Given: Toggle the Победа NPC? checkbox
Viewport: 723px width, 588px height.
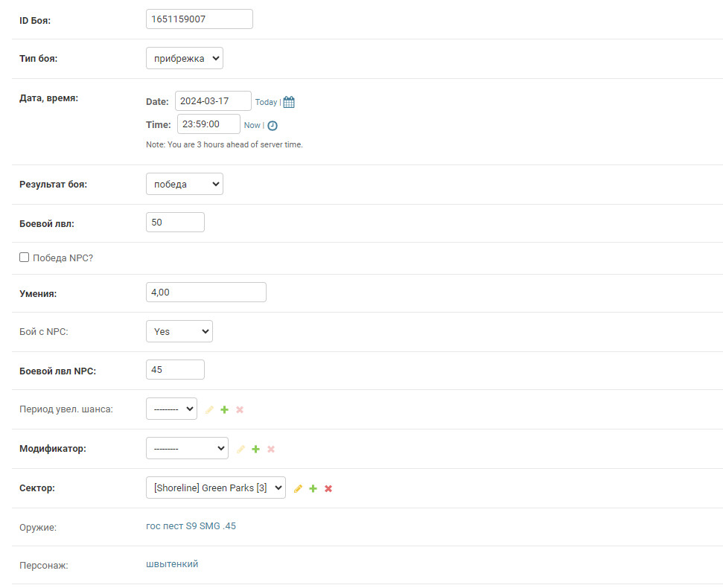Looking at the screenshot, I should coord(24,257).
